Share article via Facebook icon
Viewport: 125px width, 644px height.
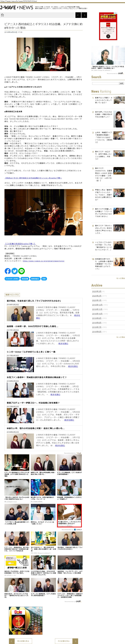tap(8, 271)
